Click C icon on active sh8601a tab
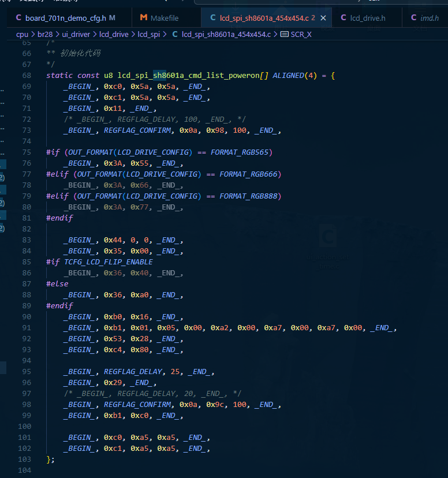 (213, 18)
